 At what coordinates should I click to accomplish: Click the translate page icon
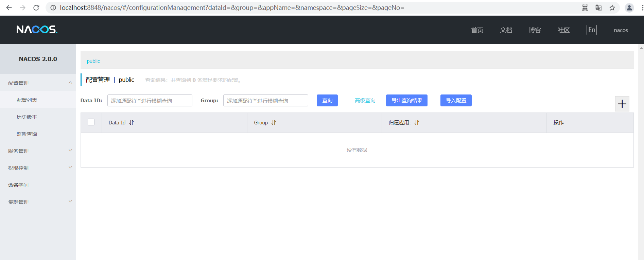pos(598,7)
